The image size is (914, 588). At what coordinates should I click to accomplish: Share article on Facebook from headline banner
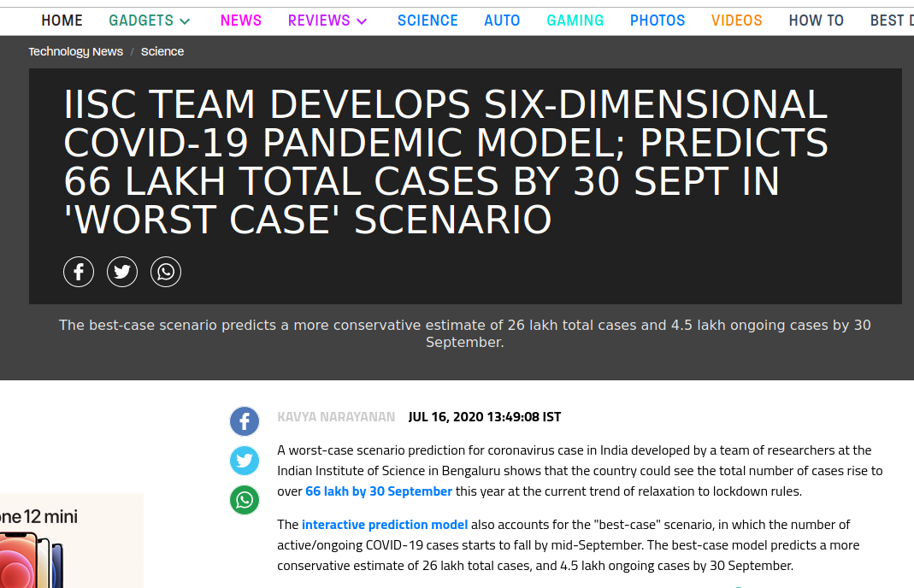[x=79, y=273]
